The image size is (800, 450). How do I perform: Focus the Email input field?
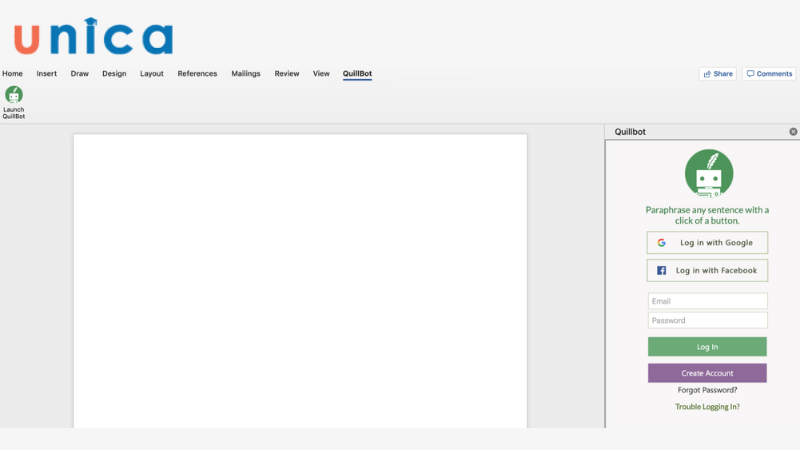(x=708, y=301)
